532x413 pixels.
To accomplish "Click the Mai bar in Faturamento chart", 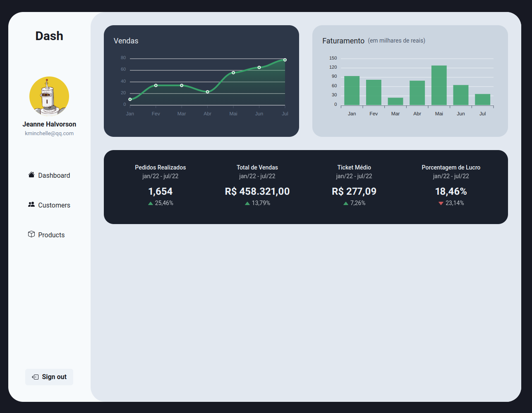I will 439,84.
